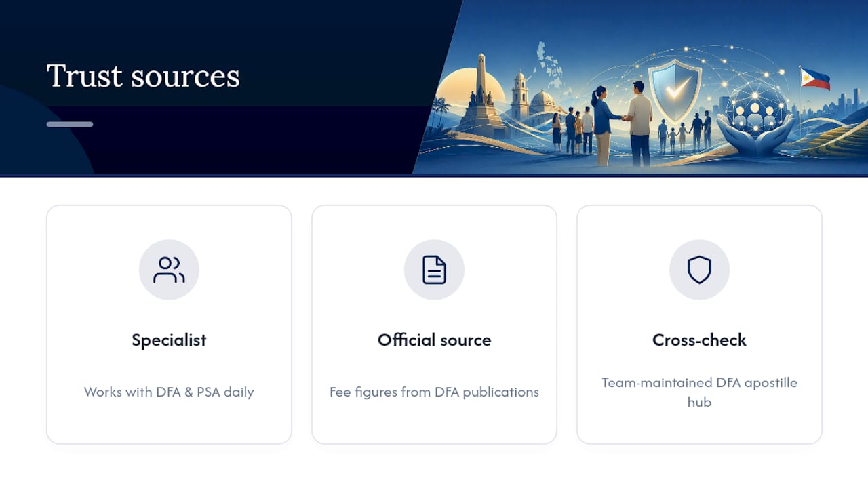Click 'Team-maintained DFA apostille hub' text
The width and height of the screenshot is (868, 488).
click(x=699, y=392)
